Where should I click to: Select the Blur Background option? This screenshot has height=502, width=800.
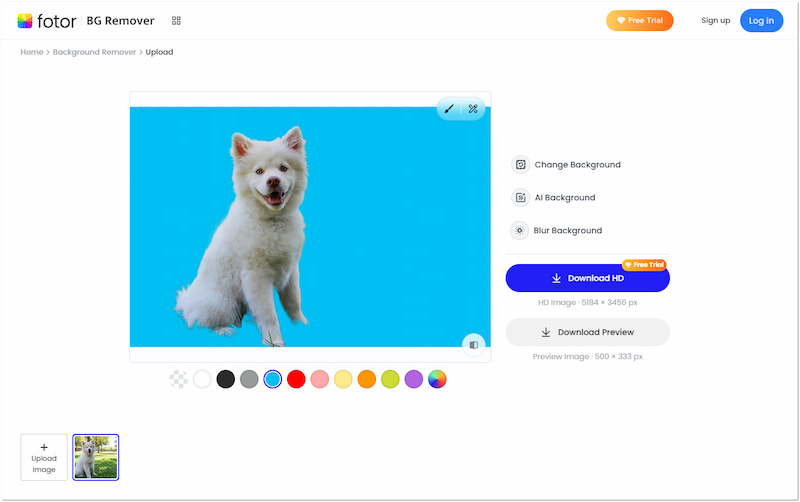click(568, 231)
